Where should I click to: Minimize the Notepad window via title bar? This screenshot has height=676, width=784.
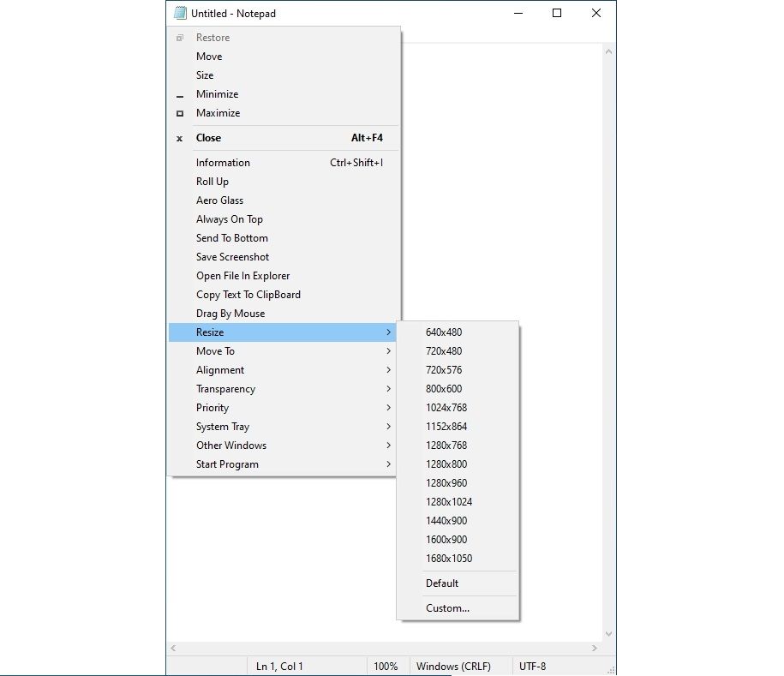[518, 13]
